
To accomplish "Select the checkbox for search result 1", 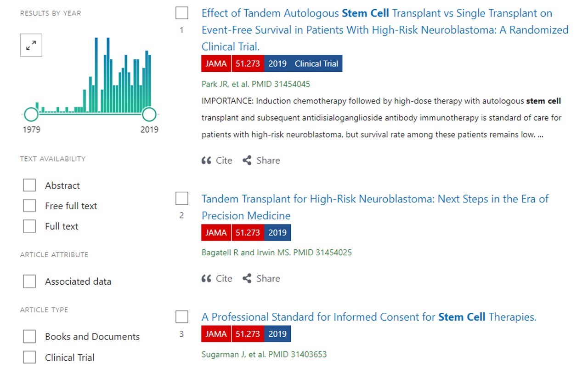I will point(182,13).
